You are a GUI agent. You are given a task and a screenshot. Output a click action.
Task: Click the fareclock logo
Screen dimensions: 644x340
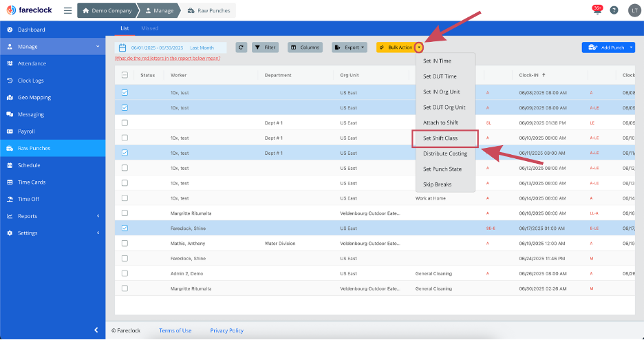tap(30, 10)
